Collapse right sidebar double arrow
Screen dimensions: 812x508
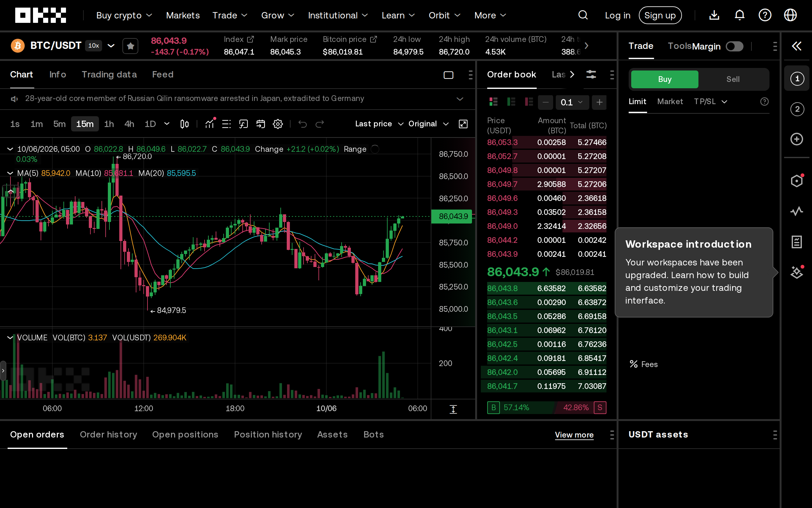[796, 46]
